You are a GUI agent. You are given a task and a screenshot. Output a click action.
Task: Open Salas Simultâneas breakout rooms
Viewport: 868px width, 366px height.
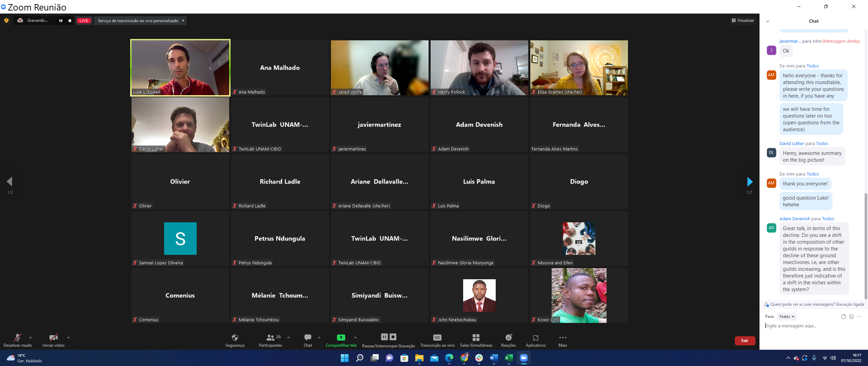tap(476, 340)
